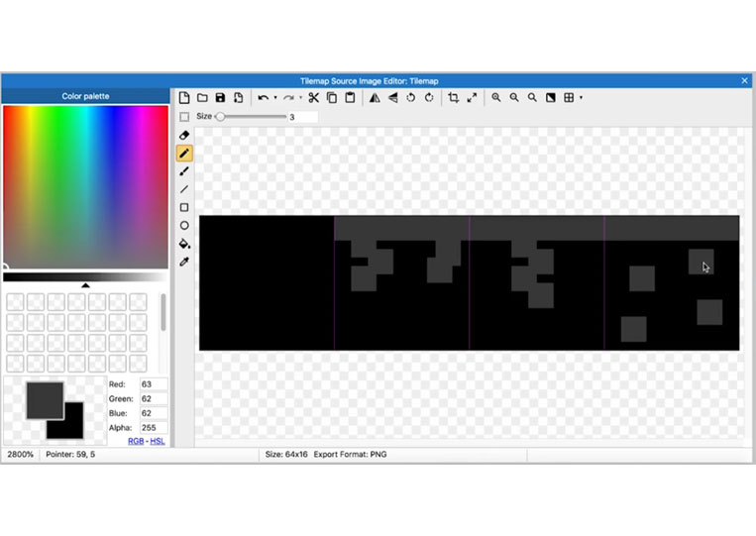This screenshot has width=756, height=536.
Task: Close the Tilemap Source Image Editor
Action: click(744, 81)
